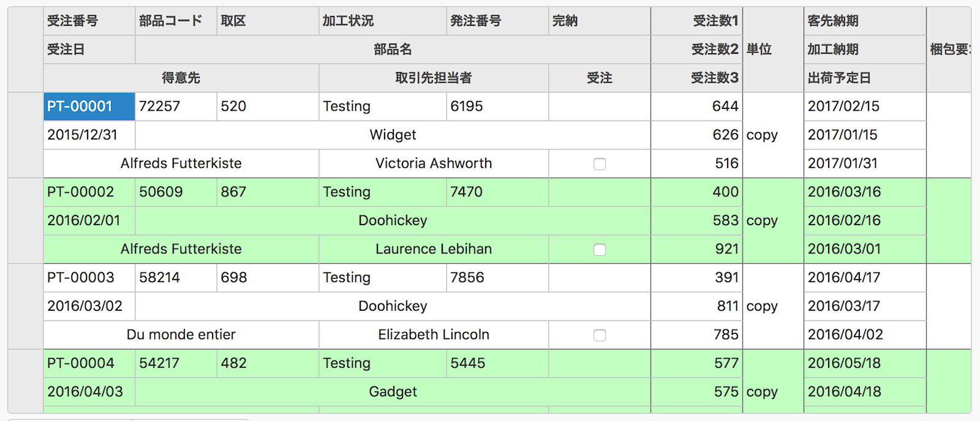Image resolution: width=980 pixels, height=421 pixels.
Task: Click the 得意先 header cell
Action: point(181,78)
